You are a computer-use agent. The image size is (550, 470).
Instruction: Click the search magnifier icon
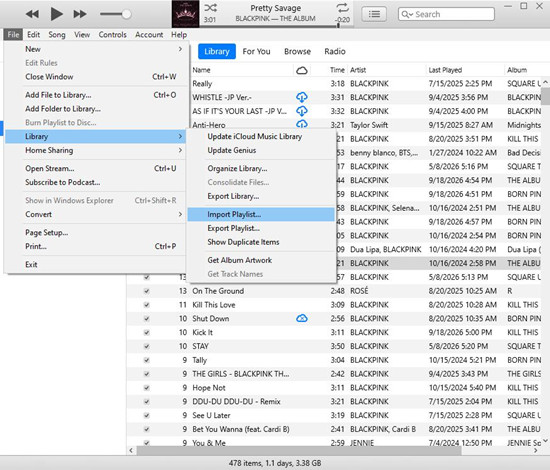[x=407, y=14]
